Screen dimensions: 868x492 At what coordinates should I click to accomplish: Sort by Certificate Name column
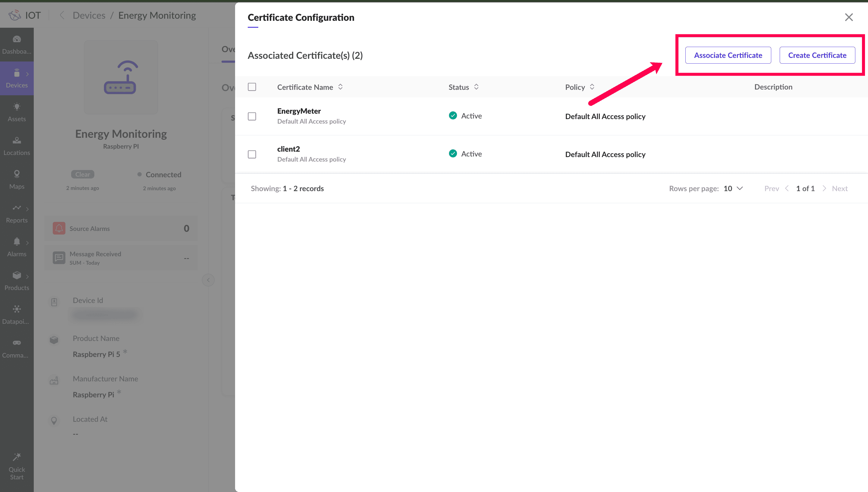pos(340,87)
